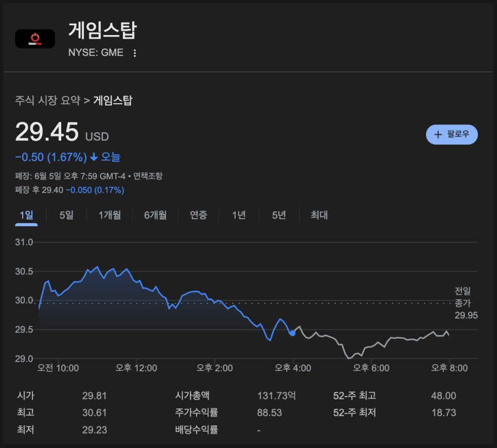Click the blue closing-price dot on chart
Image resolution: width=497 pixels, height=448 pixels.
pos(292,333)
